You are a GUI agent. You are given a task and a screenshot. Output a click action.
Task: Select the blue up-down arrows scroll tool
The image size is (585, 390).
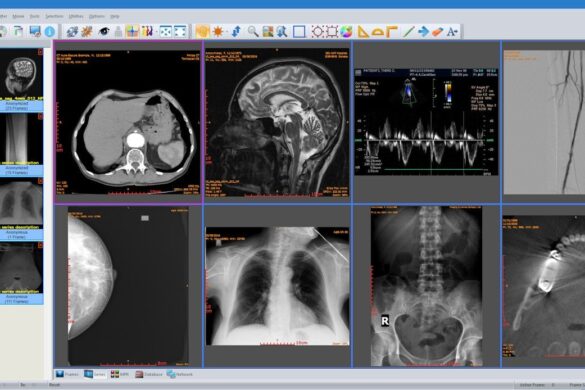pos(236,32)
